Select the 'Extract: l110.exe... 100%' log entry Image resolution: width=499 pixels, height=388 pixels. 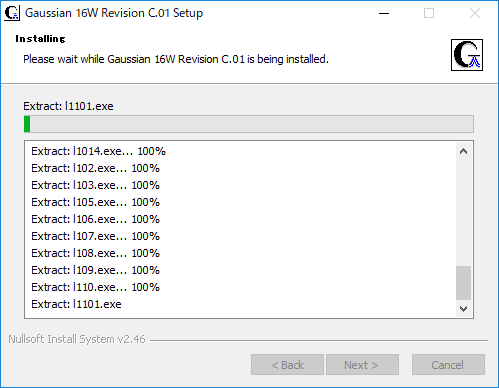tap(96, 287)
